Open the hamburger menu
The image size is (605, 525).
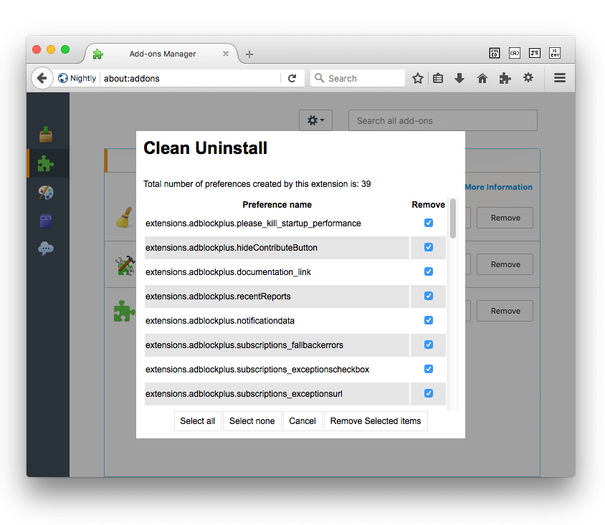(x=560, y=78)
